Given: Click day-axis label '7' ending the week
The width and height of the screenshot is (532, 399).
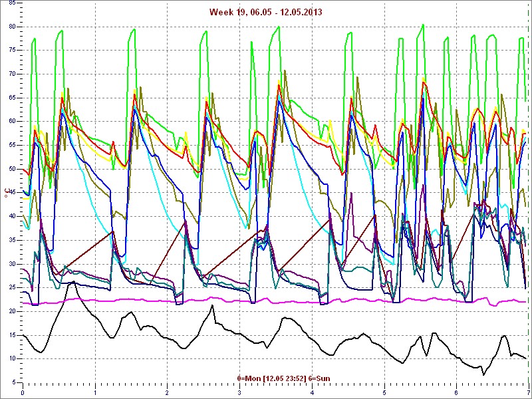Looking at the screenshot, I should pos(529,393).
